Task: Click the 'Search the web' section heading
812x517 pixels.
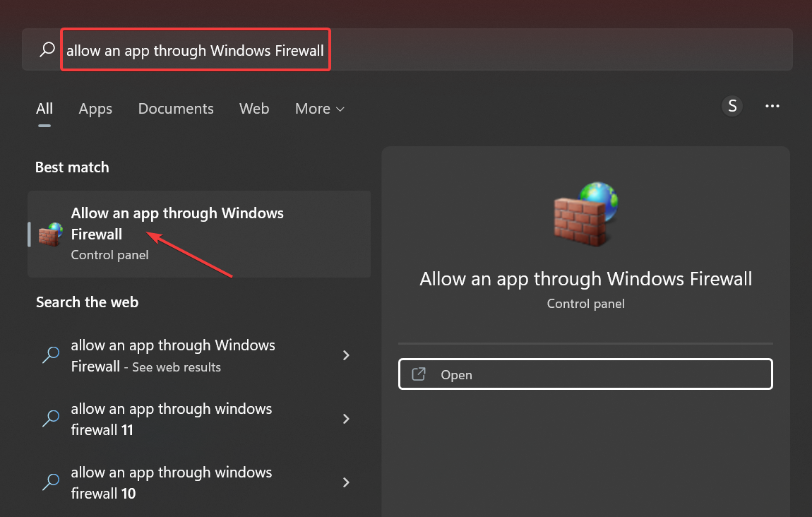Action: click(87, 302)
